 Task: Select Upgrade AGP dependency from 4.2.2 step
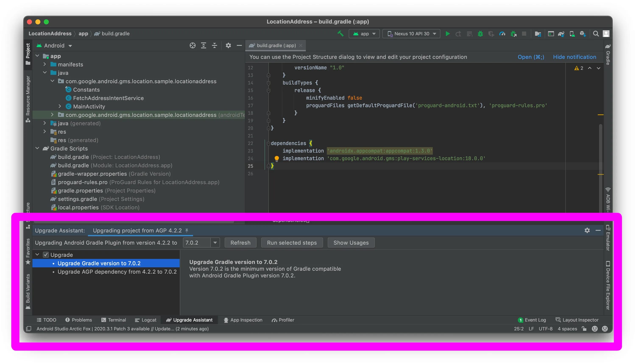pos(117,272)
